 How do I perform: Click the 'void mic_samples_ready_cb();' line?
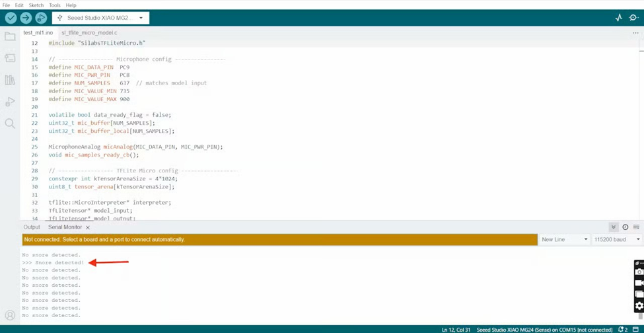(94, 155)
